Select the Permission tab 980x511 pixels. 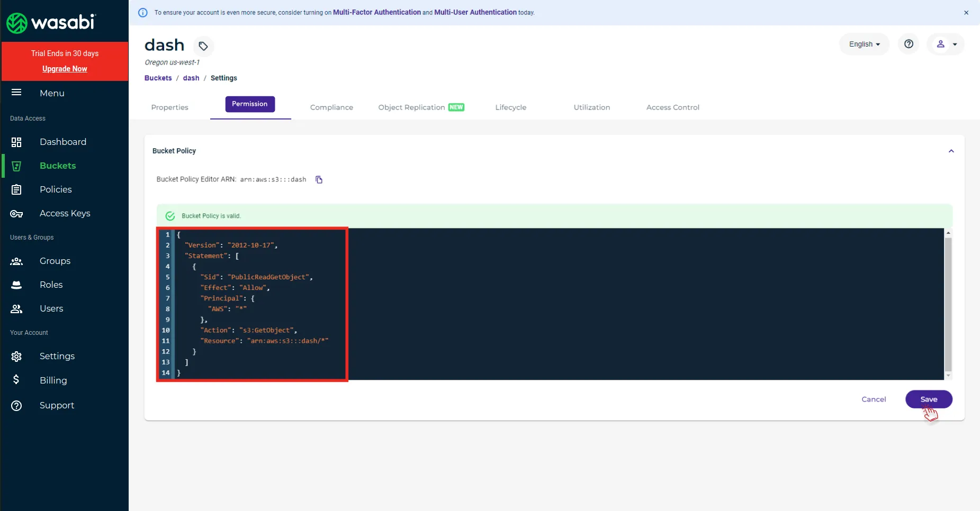(x=250, y=104)
